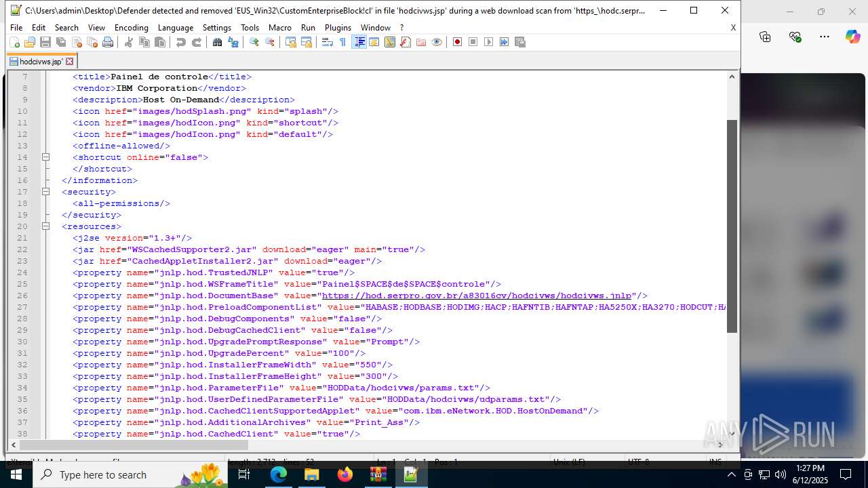Open the Edit menu
Viewport: 868px width, 488px height.
point(39,27)
